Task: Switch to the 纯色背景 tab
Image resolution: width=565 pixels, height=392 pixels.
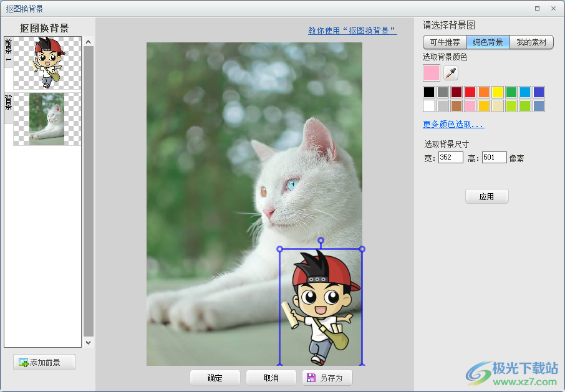Action: (x=488, y=42)
